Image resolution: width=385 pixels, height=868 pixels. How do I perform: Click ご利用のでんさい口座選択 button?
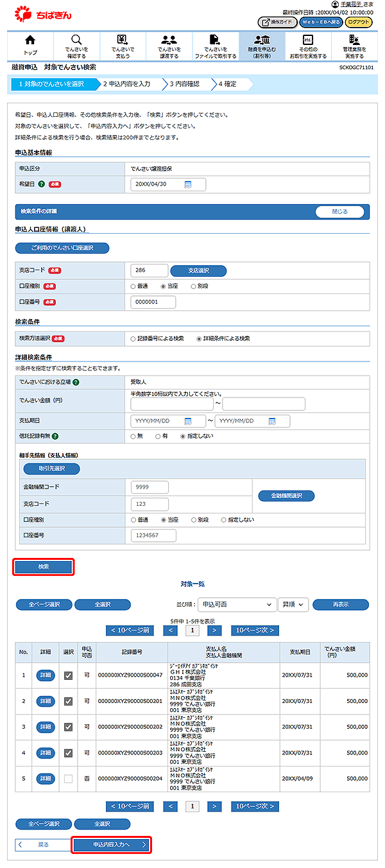[62, 248]
